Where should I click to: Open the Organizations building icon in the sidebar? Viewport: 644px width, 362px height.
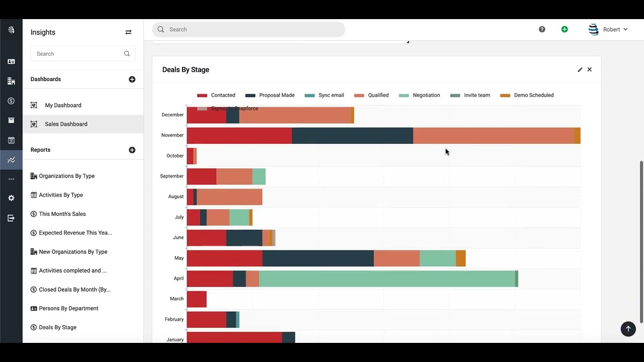11,81
